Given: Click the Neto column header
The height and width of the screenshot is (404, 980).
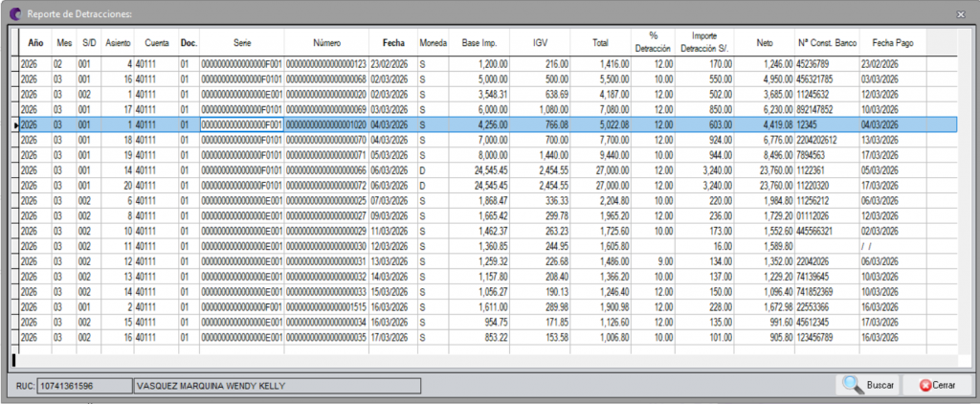Looking at the screenshot, I should point(765,43).
